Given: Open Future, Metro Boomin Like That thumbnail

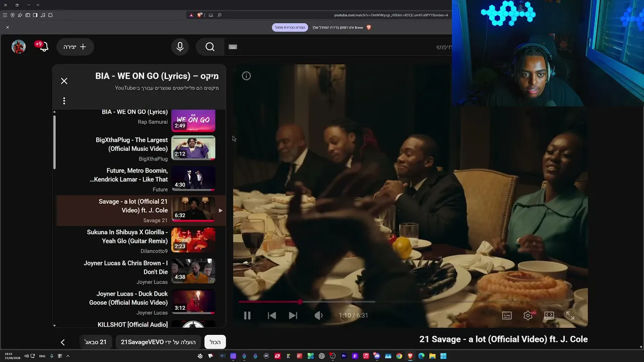Looking at the screenshot, I should tap(193, 179).
